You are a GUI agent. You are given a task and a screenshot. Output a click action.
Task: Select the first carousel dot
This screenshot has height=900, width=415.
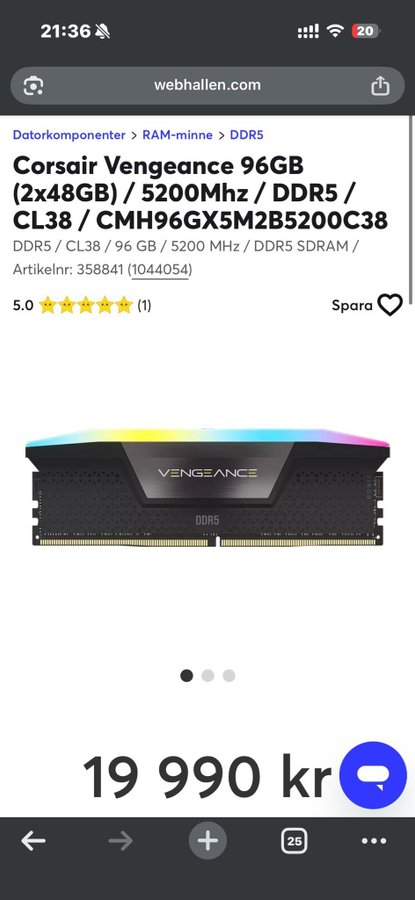tap(187, 676)
